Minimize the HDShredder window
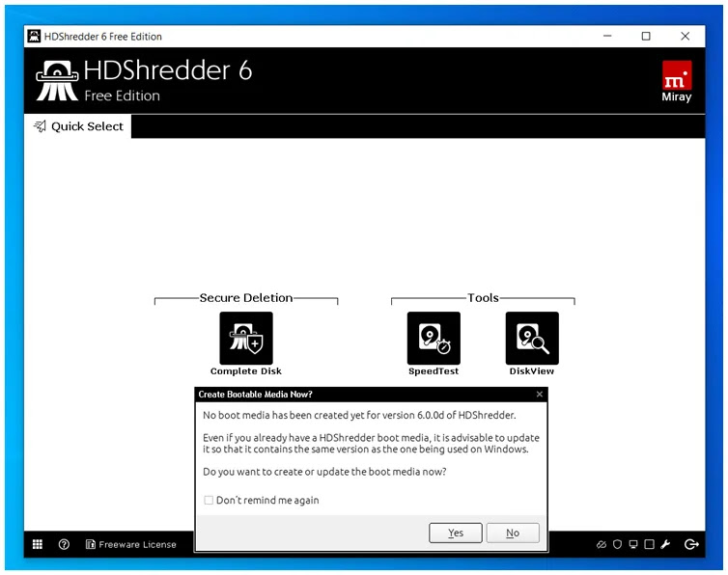This screenshot has height=575, width=728. coord(607,37)
